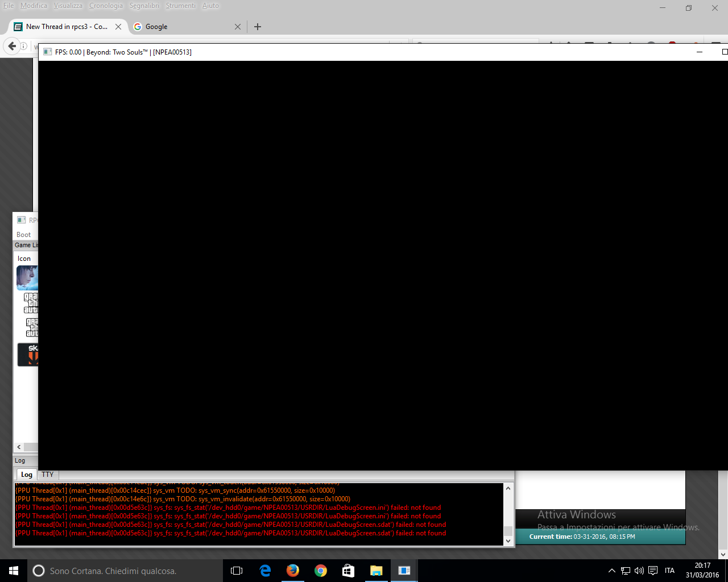Click the log scrollbar up arrow
The width and height of the screenshot is (728, 582).
tap(508, 488)
